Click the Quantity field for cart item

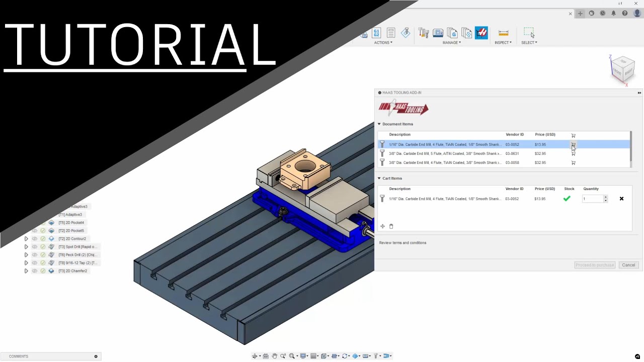tap(592, 199)
